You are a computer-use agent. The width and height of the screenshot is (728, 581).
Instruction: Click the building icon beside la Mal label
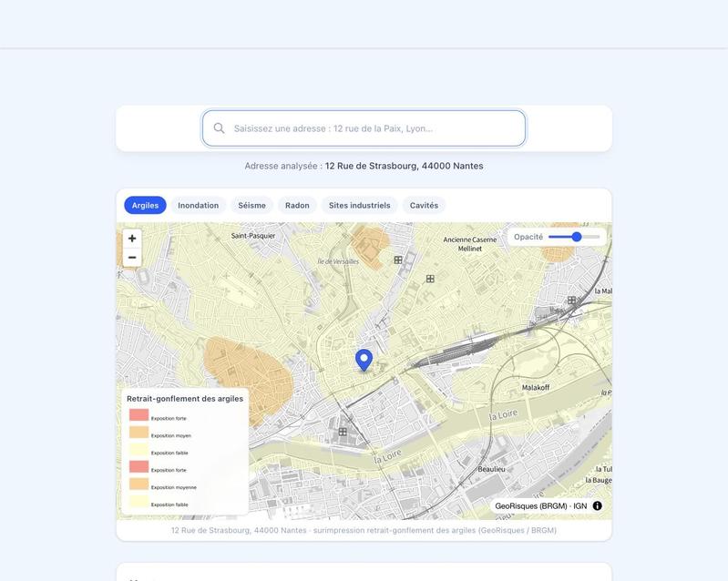tap(571, 301)
